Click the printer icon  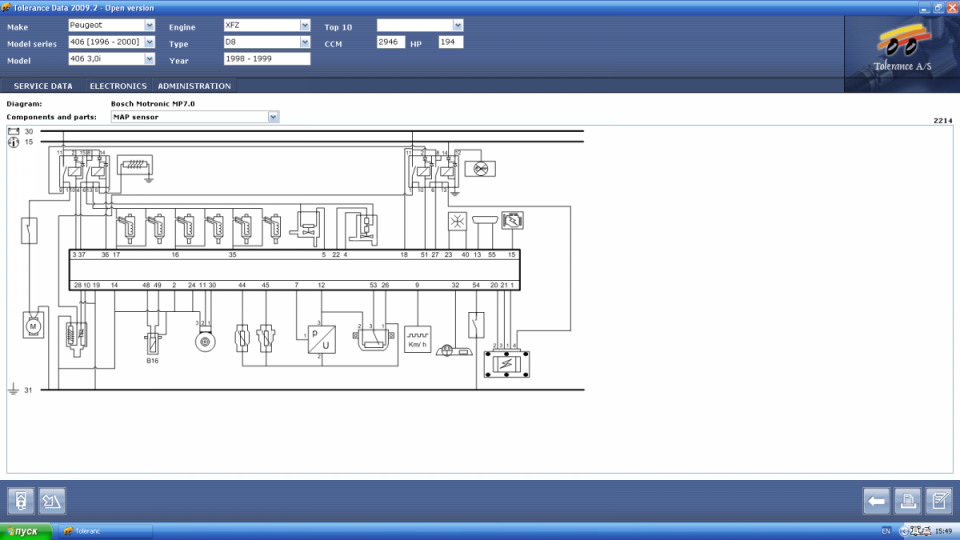[x=907, y=499]
